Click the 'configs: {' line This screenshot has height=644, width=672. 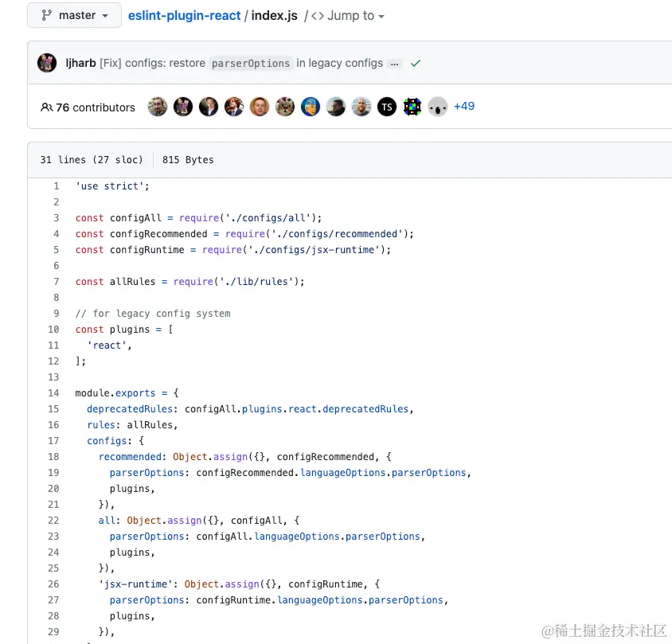pyautogui.click(x=115, y=441)
